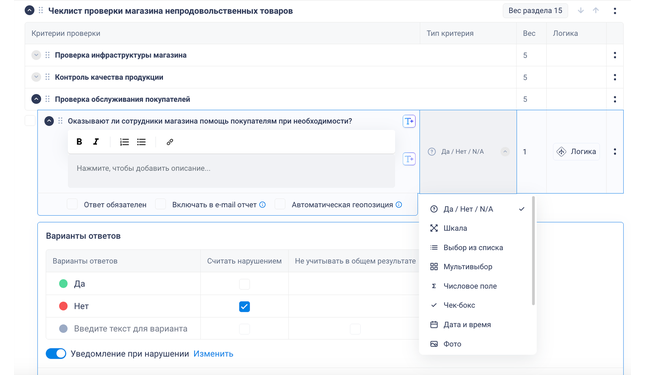Click description field Нажмите, чтобы добавить описание
Viewport: 646px width, 375px height.
[231, 171]
